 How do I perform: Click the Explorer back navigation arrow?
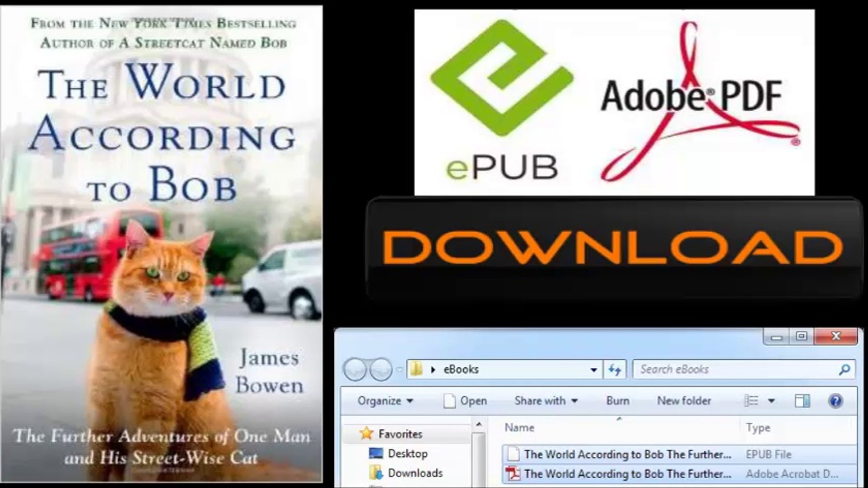pyautogui.click(x=355, y=370)
